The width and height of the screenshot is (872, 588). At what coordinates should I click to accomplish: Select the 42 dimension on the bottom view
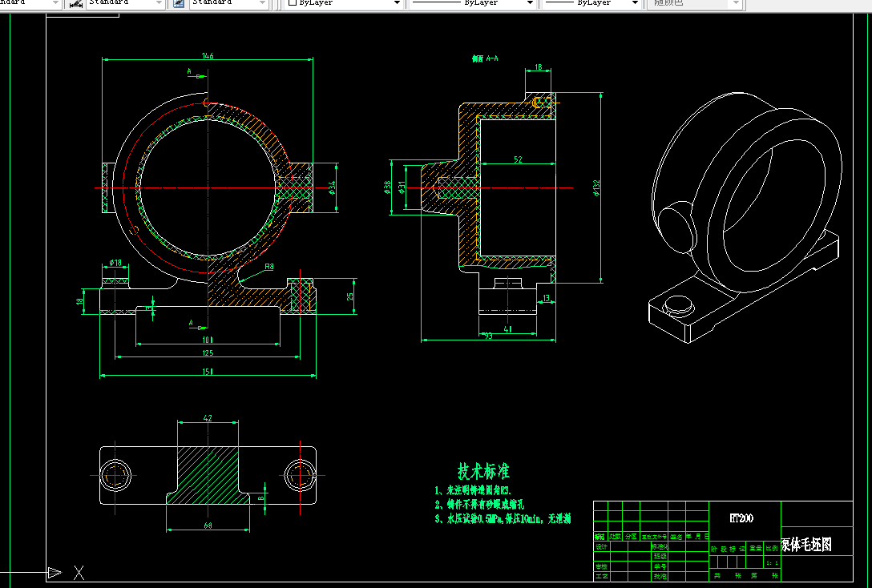pyautogui.click(x=208, y=418)
